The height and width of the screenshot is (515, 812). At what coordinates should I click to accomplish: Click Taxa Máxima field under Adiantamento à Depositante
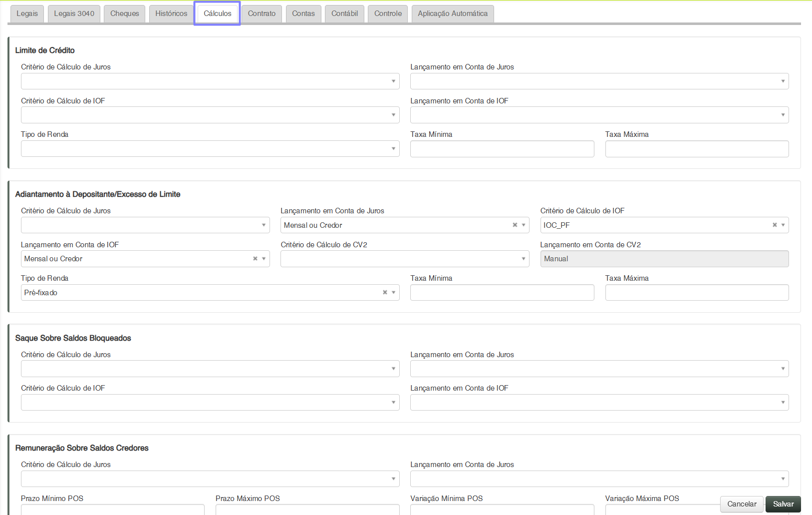coord(697,293)
